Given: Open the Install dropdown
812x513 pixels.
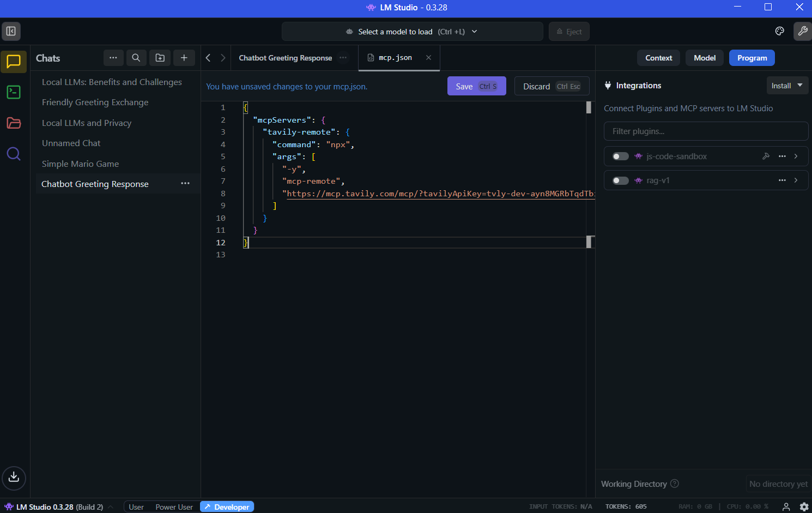Looking at the screenshot, I should 787,86.
